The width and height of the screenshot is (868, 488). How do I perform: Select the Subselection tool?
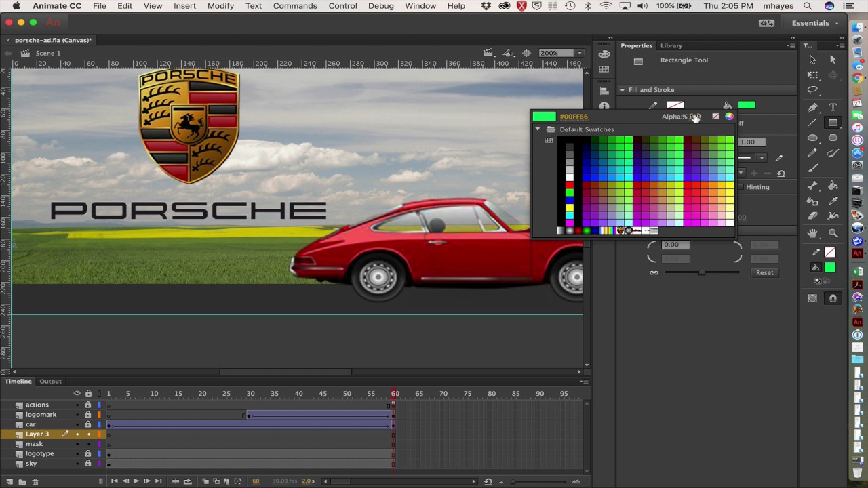pyautogui.click(x=833, y=60)
